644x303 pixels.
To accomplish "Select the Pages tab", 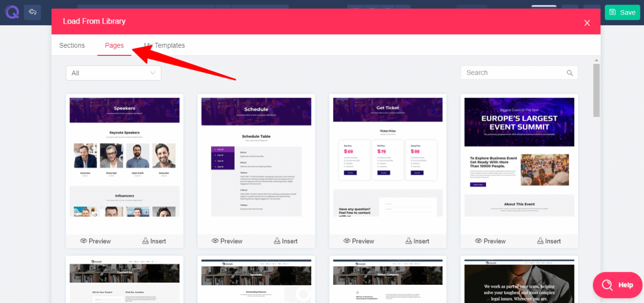I will click(114, 45).
